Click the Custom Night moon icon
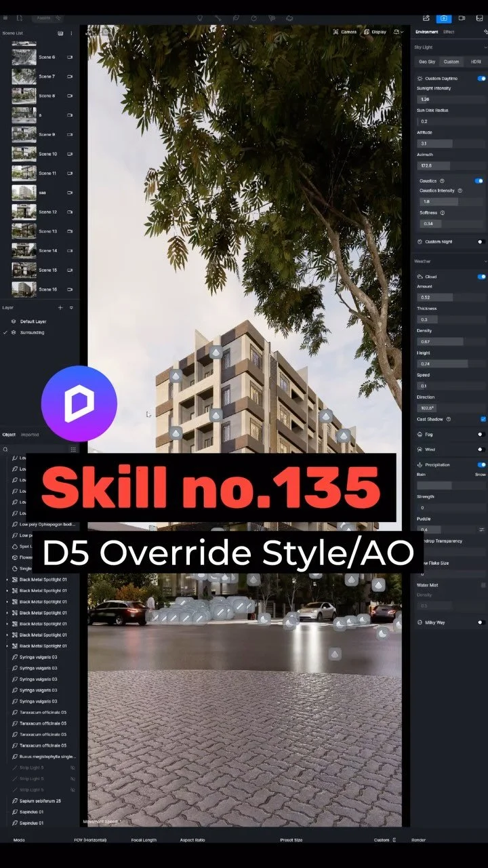Image resolution: width=488 pixels, height=868 pixels. click(x=420, y=241)
